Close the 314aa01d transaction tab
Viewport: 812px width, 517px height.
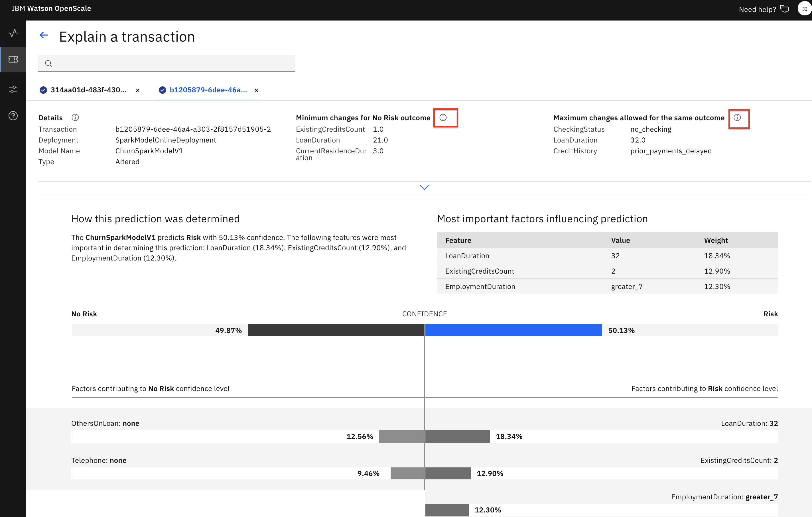pos(138,90)
